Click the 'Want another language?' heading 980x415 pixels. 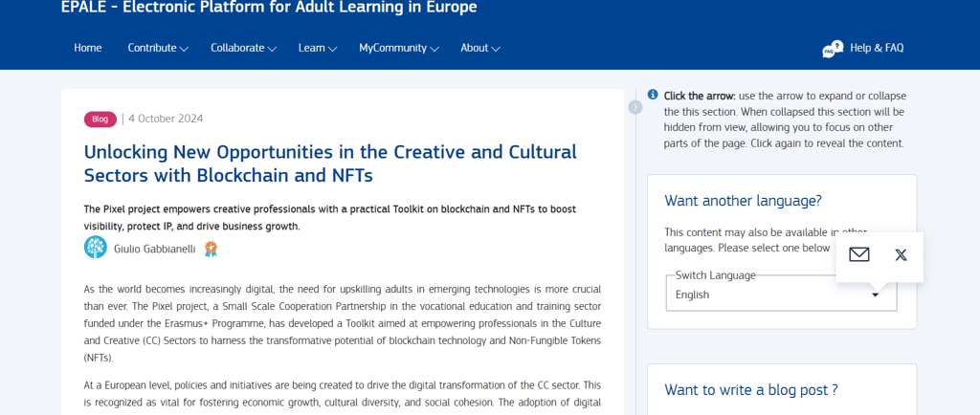[743, 201]
